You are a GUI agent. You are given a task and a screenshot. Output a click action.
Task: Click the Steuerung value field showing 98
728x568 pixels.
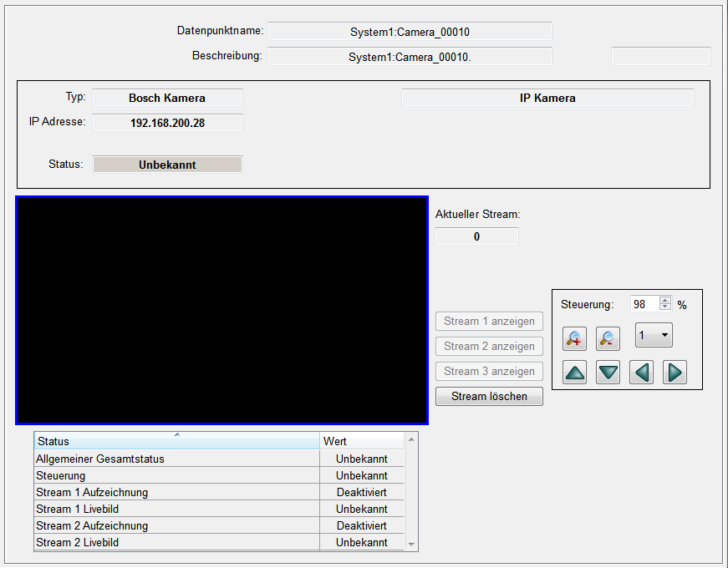[644, 305]
